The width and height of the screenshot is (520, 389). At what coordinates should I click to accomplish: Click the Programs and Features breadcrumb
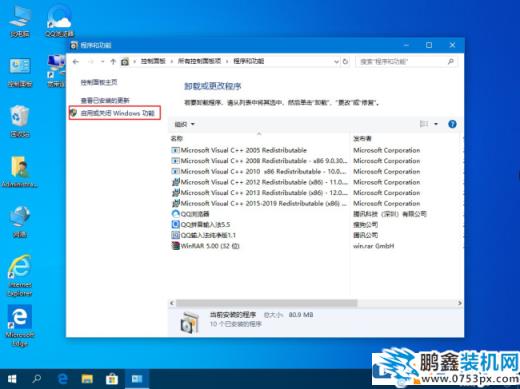click(x=249, y=61)
